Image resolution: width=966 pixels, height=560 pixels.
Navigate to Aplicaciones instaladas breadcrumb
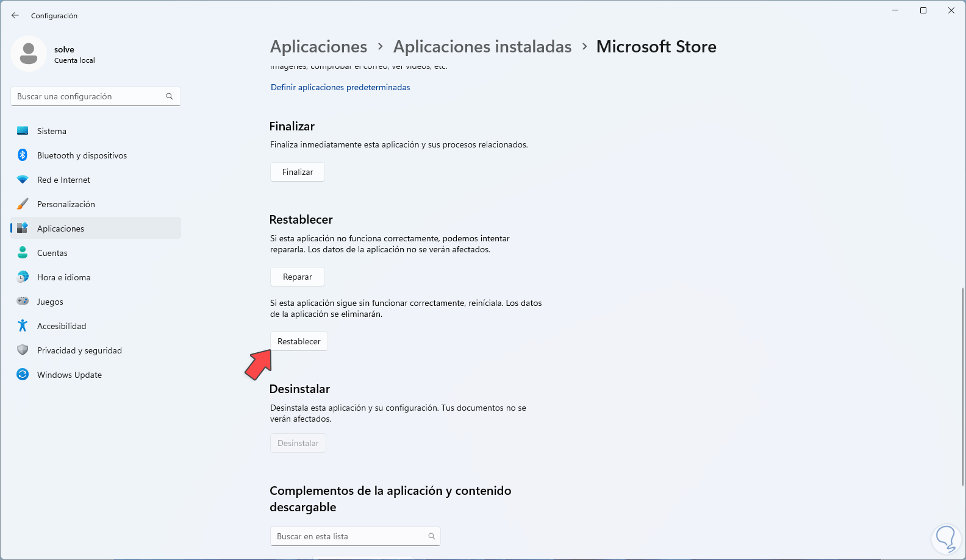pyautogui.click(x=482, y=46)
